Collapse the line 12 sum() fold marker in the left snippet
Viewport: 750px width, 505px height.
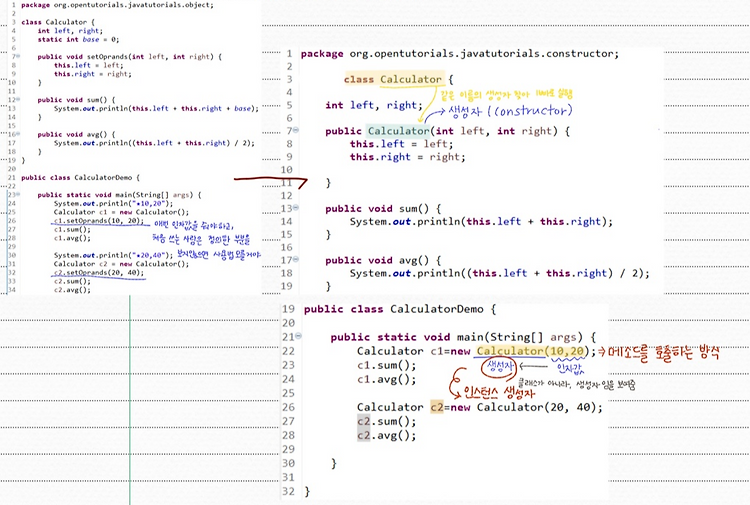(x=18, y=99)
